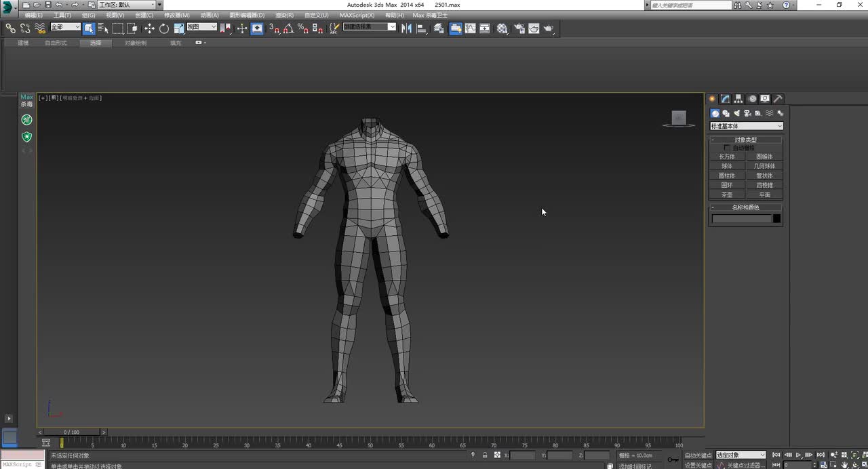Viewport: 868px width, 469px height.
Task: Click the 长方体 box primitive button
Action: 727,157
